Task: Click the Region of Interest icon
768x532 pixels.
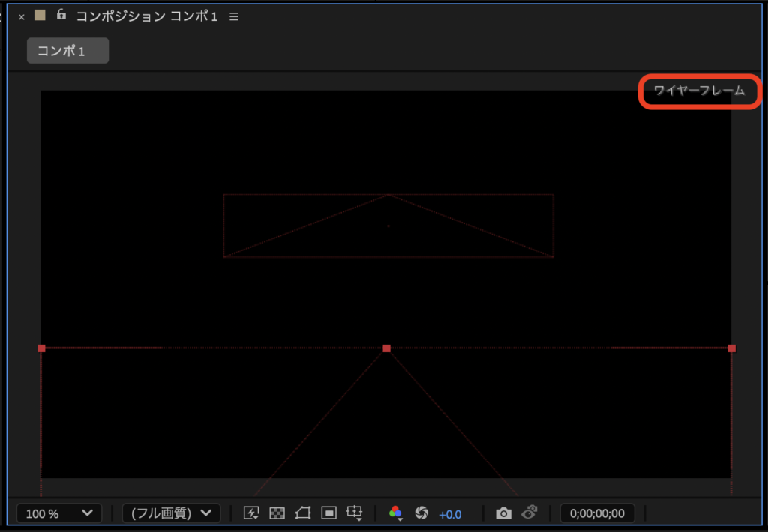Action: point(328,513)
